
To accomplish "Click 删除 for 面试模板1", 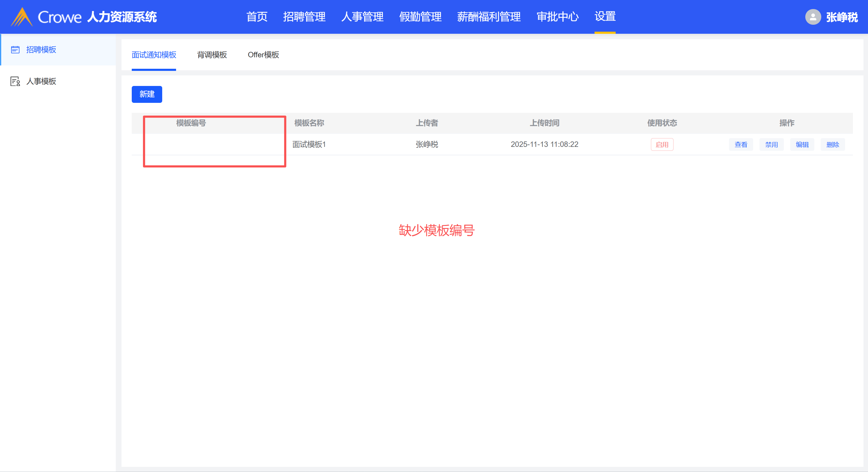I will 832,144.
